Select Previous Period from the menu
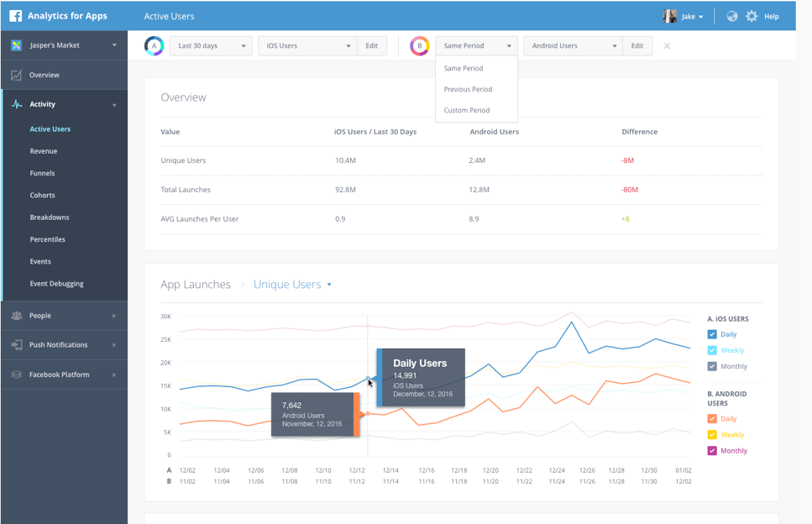The height and width of the screenshot is (524, 812). (x=468, y=89)
